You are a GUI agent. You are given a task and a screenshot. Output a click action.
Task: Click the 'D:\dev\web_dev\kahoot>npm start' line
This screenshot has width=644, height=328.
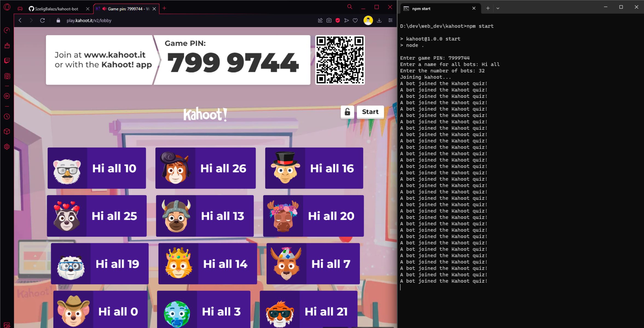(x=447, y=26)
